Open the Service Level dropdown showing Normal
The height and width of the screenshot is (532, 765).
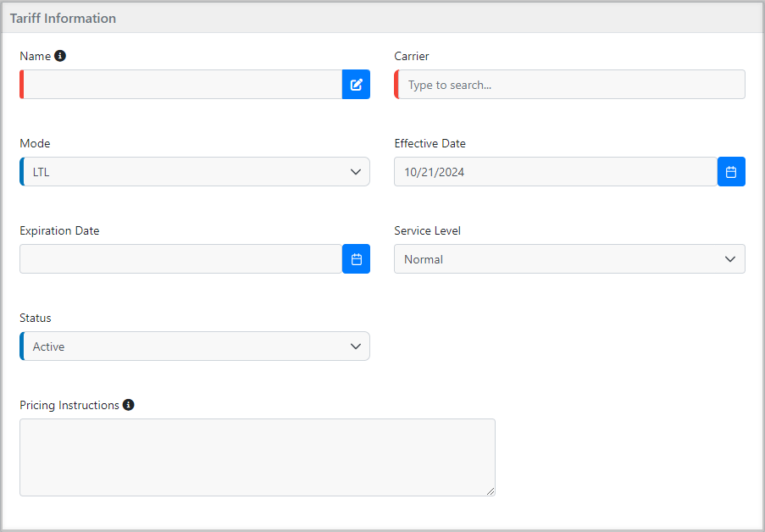point(569,259)
